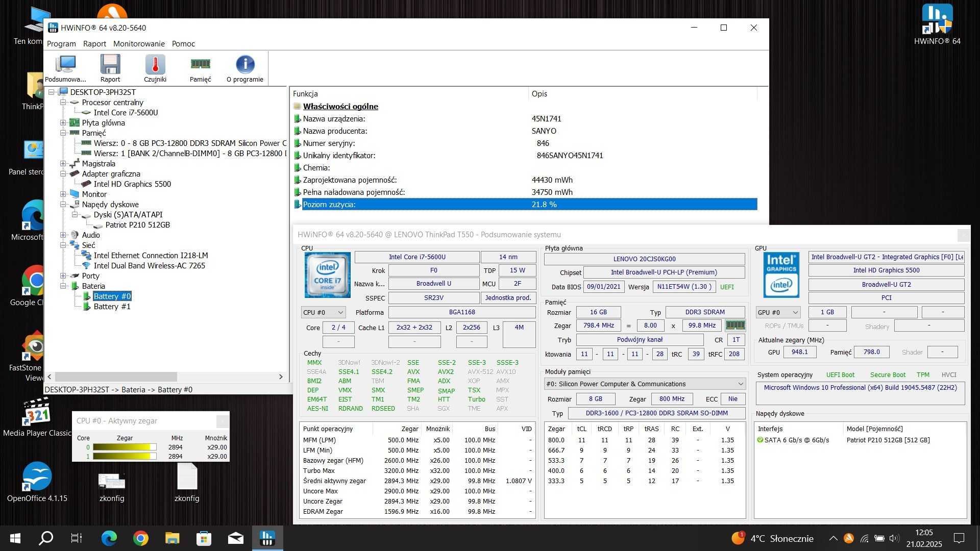Open File Explorer from taskbar
This screenshot has width=980, height=551.
(172, 538)
